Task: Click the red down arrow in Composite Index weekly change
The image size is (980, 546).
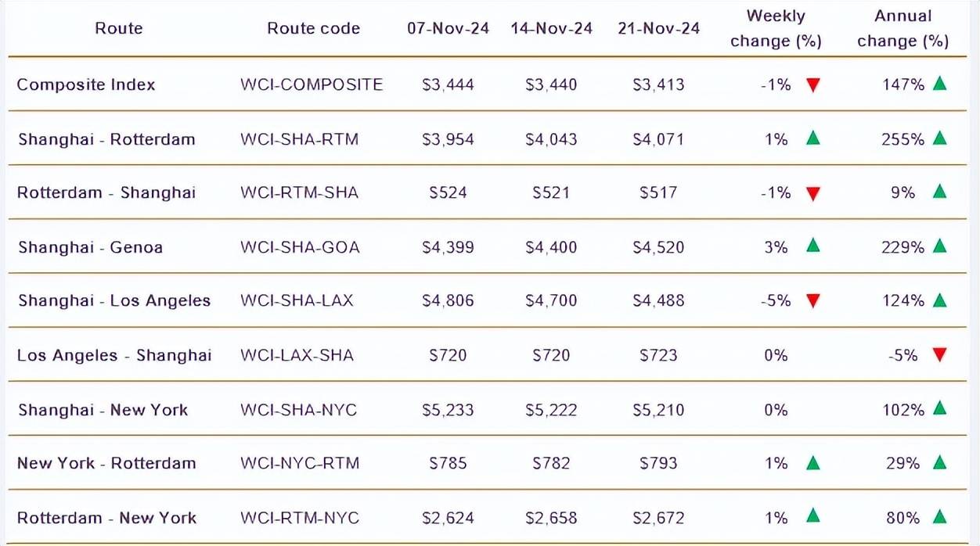Action: [x=813, y=85]
